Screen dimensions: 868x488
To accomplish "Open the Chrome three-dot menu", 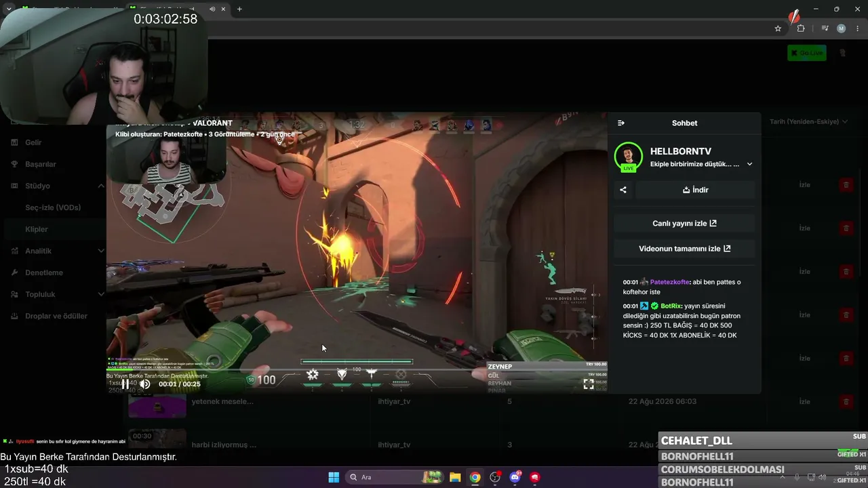I will coord(858,28).
